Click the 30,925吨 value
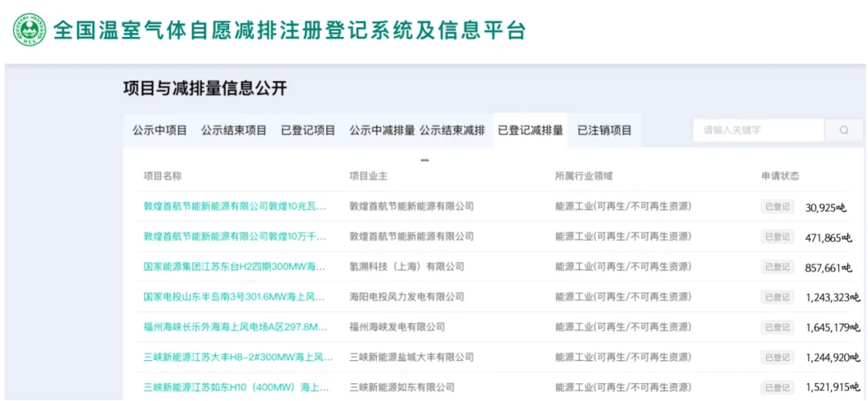This screenshot has height=401, width=868. click(825, 208)
